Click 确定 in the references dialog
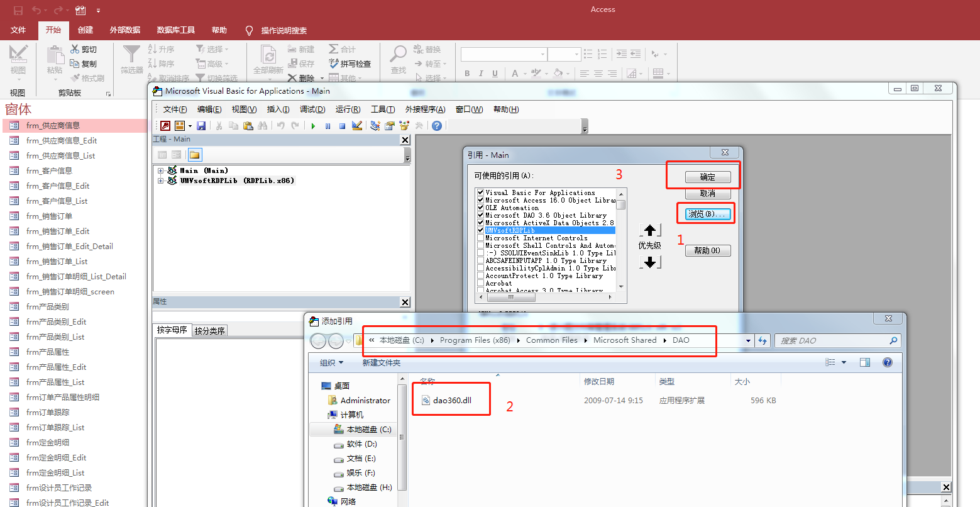Screen dimensions: 980x507 pos(708,177)
